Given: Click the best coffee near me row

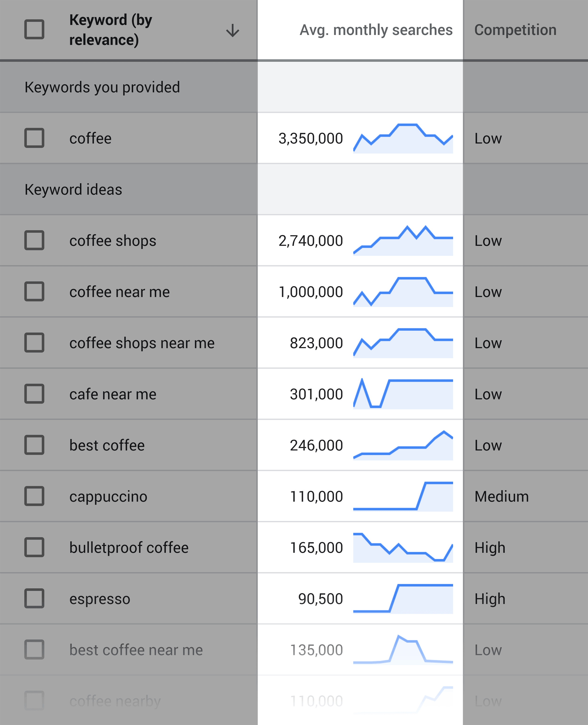Looking at the screenshot, I should coord(294,650).
